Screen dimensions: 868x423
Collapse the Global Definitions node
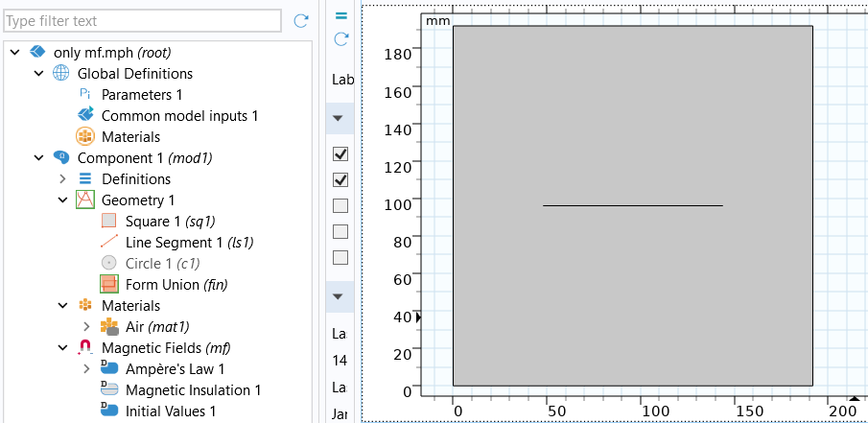(38, 74)
